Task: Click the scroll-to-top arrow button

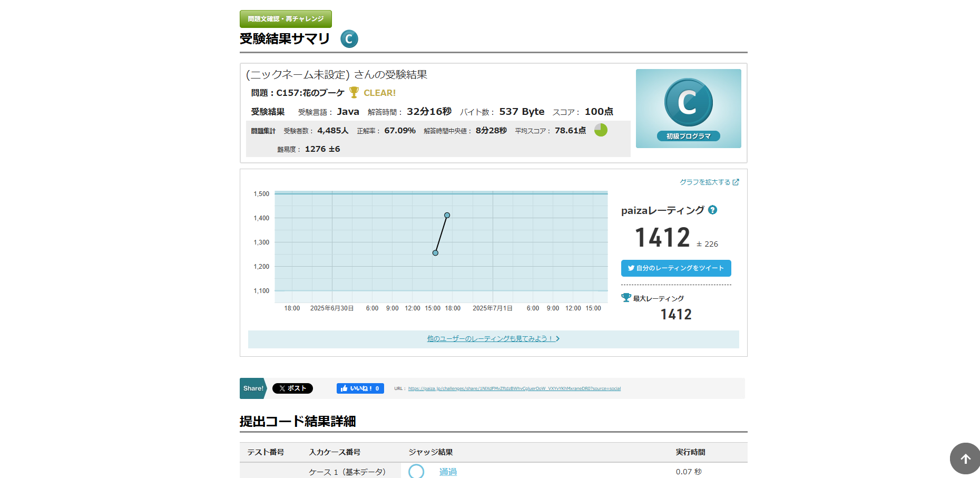Action: pyautogui.click(x=965, y=459)
